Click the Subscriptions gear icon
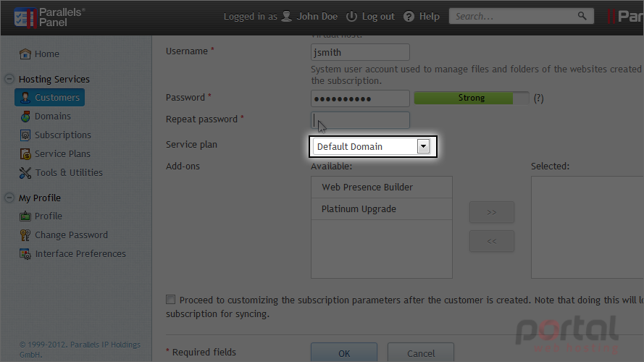Screen dimensions: 644x362 [25, 135]
